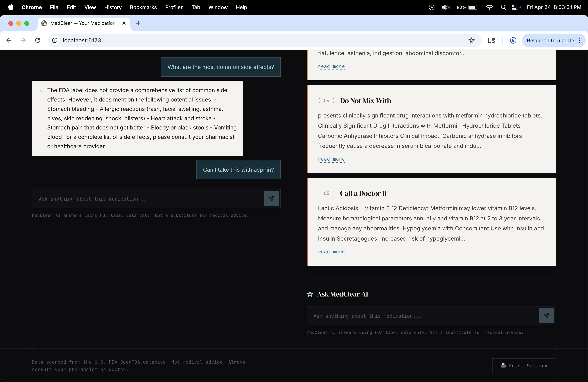Image resolution: width=588 pixels, height=382 pixels.
Task: Expand read more under flatulence side effects text
Action: pos(331,66)
